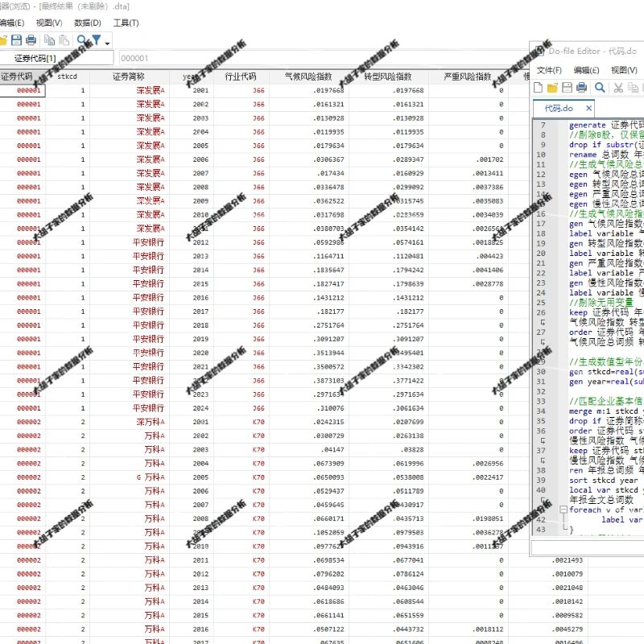Select the 深万科A name cell

click(130, 422)
